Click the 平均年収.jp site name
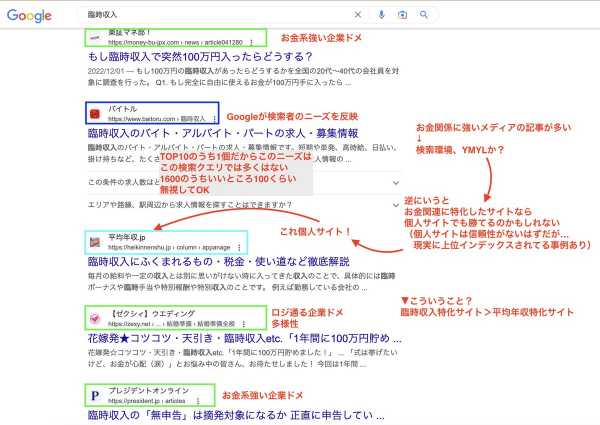This screenshot has width=600, height=425. [x=127, y=237]
